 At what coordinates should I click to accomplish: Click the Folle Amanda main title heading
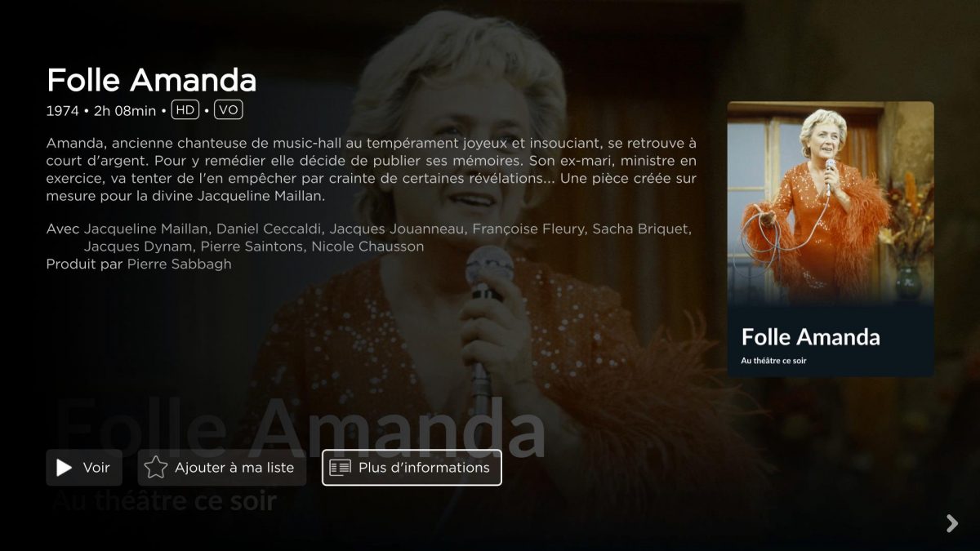[x=152, y=80]
